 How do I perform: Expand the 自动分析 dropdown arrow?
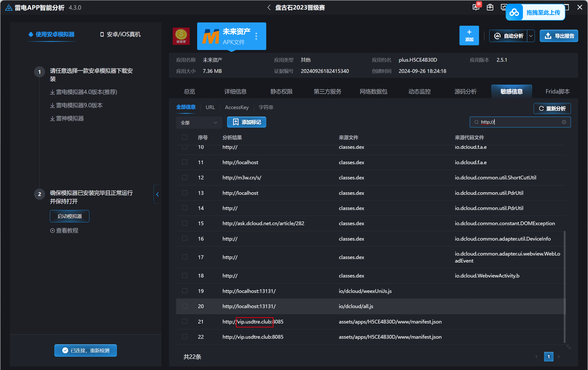tap(531, 36)
